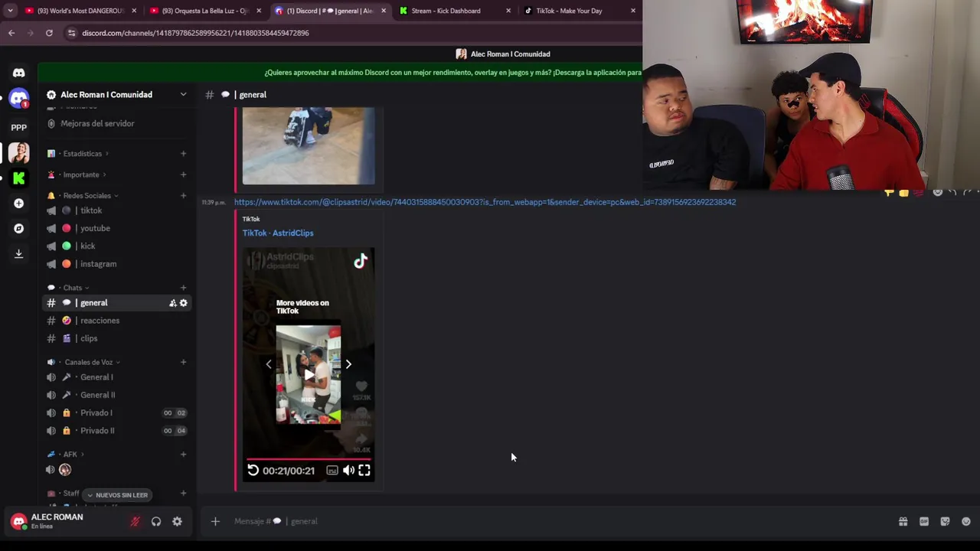Image resolution: width=980 pixels, height=551 pixels.
Task: Click the like heart in TikTok embed
Action: (x=361, y=386)
